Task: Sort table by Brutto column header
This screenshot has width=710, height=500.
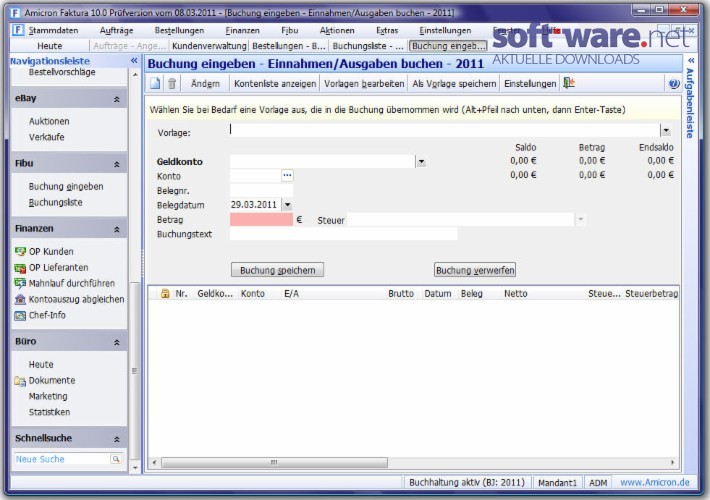Action: pos(401,294)
